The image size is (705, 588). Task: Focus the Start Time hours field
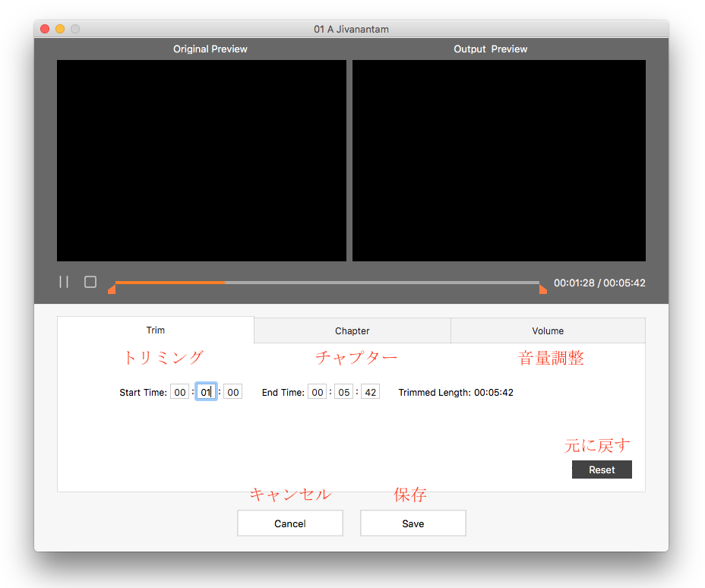179,393
